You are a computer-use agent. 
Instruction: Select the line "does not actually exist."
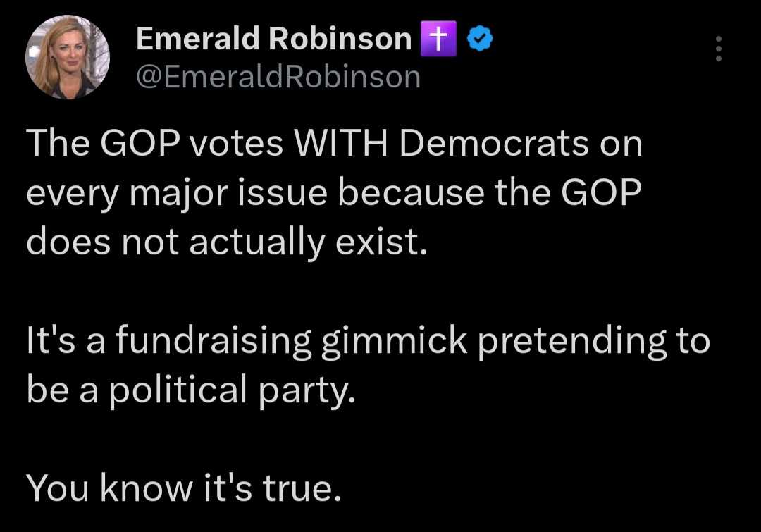[227, 242]
